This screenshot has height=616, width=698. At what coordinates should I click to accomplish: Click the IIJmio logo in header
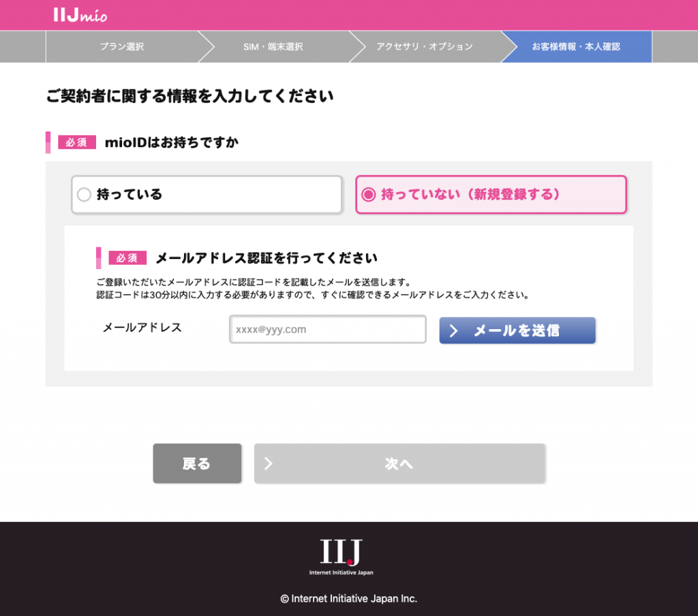tap(80, 15)
